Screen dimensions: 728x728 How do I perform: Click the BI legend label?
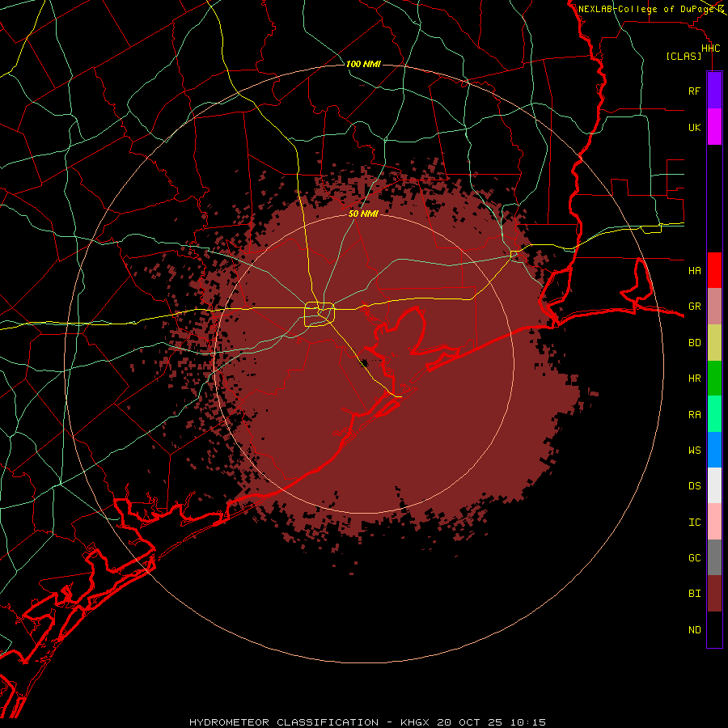tap(694, 594)
